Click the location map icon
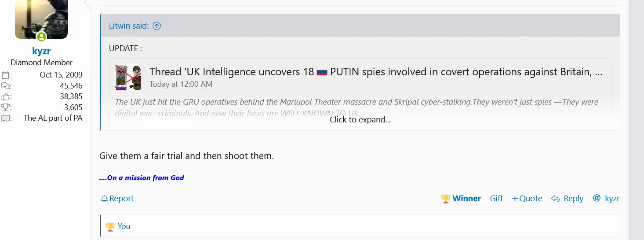Screen dimensions: 644x240 pyautogui.click(x=6, y=118)
